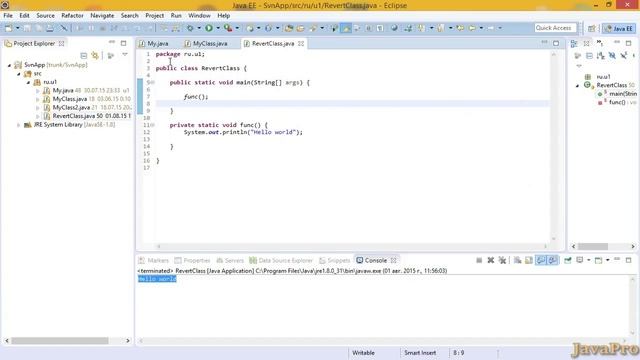640x360 pixels.
Task: Open Project Explorer View Menu arrow
Action: (x=125, y=55)
